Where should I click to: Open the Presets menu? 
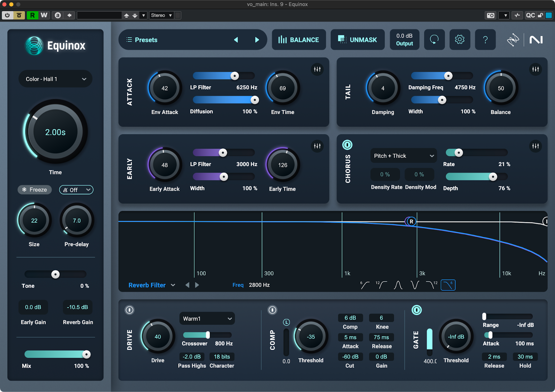tap(142, 40)
